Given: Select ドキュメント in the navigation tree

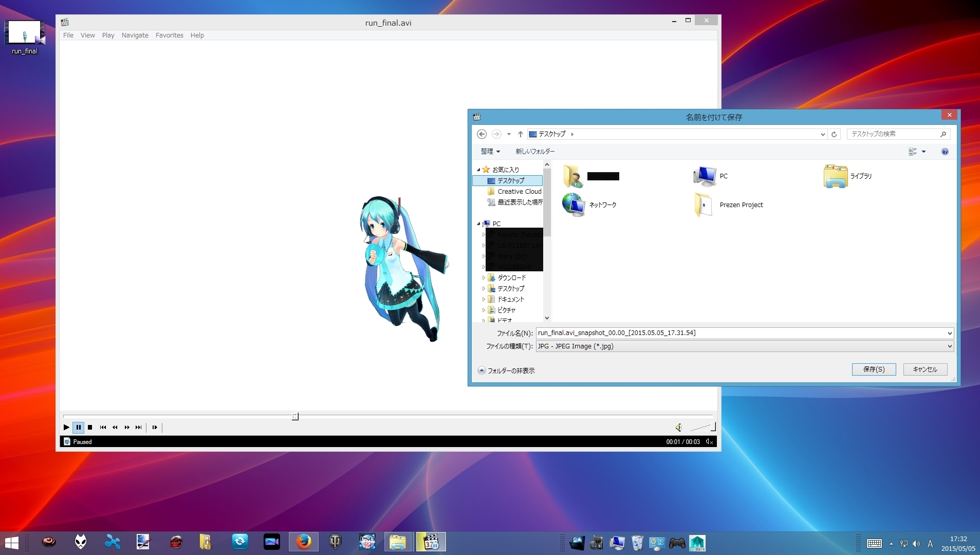Looking at the screenshot, I should (x=506, y=299).
